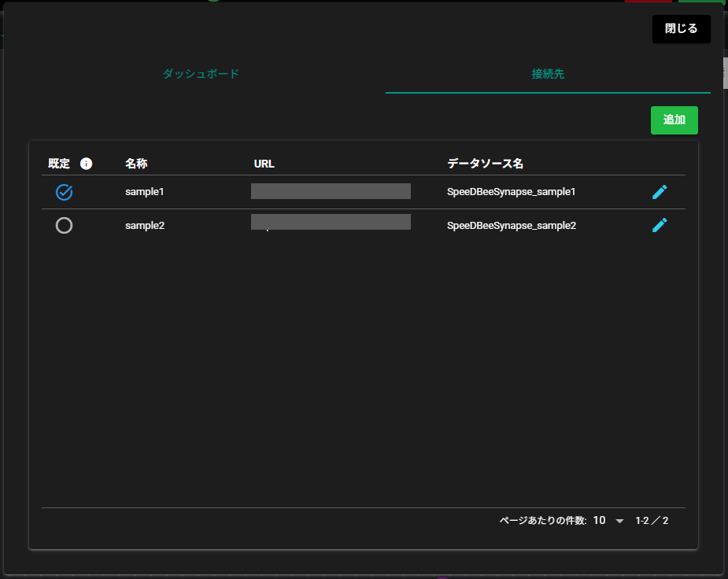Select the 接続先 tab
The height and width of the screenshot is (579, 728).
pyautogui.click(x=548, y=74)
